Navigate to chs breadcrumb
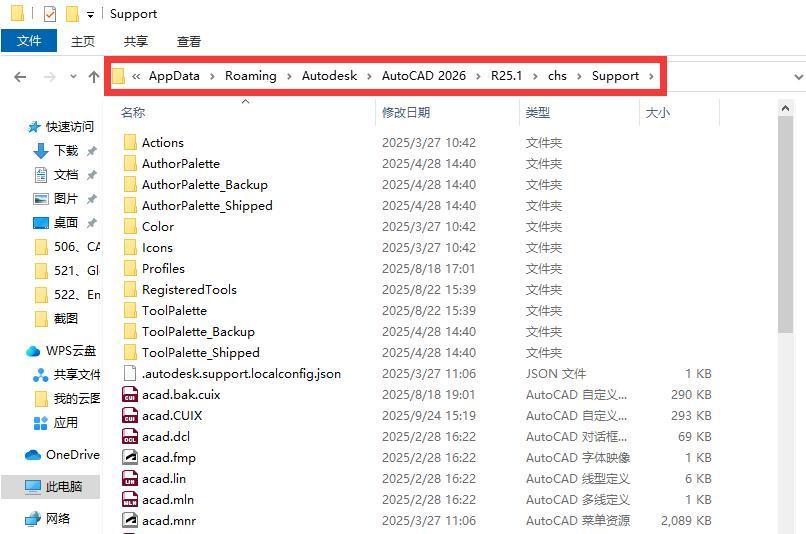This screenshot has height=534, width=806. [557, 76]
